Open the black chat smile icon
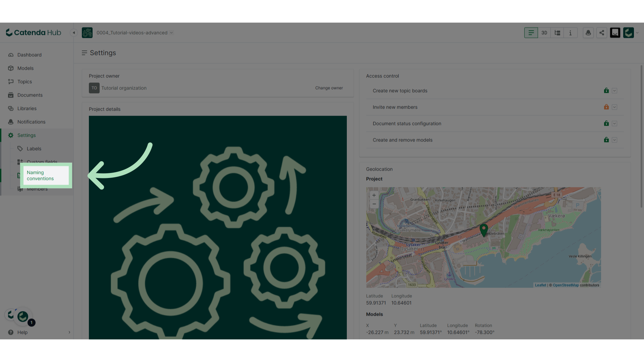 (615, 33)
